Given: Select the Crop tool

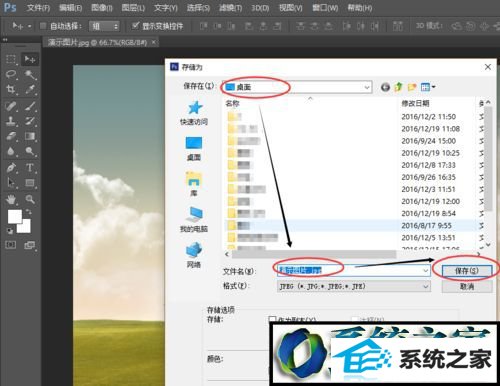Looking at the screenshot, I should point(11,89).
